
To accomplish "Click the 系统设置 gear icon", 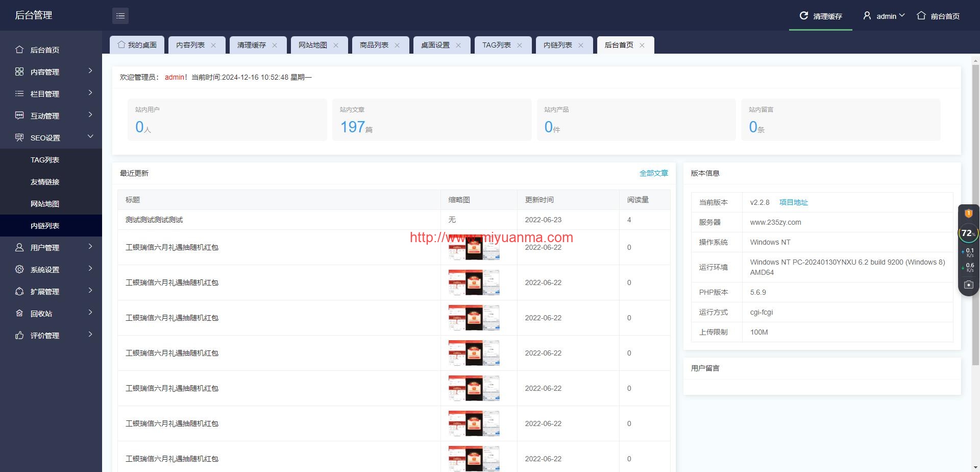I will click(19, 269).
